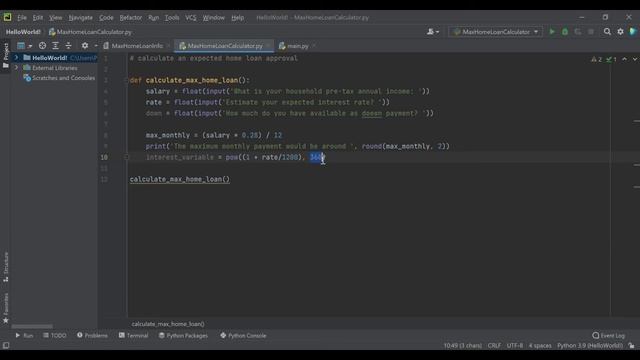Open the run configuration MaxHomeLoanCalculator dropdown
This screenshot has height=360, width=640.
coord(496,32)
